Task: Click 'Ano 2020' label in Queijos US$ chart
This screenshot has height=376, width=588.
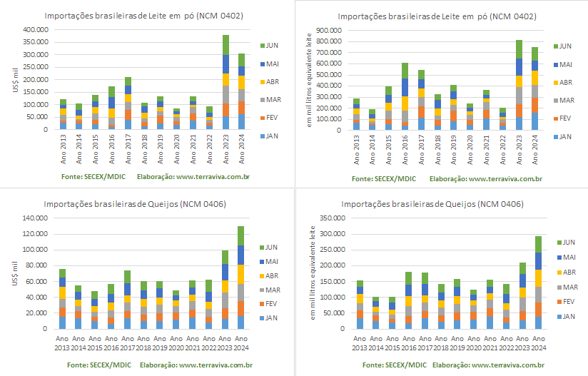Action: (176, 343)
